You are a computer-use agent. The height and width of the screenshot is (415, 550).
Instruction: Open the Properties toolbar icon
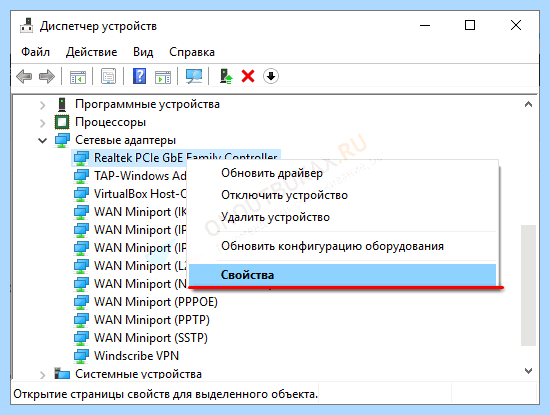click(109, 76)
